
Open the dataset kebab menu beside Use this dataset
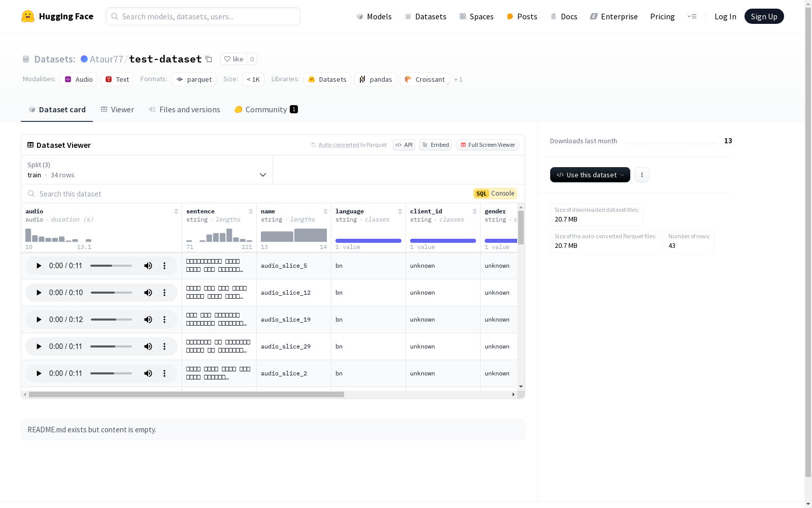(x=642, y=175)
